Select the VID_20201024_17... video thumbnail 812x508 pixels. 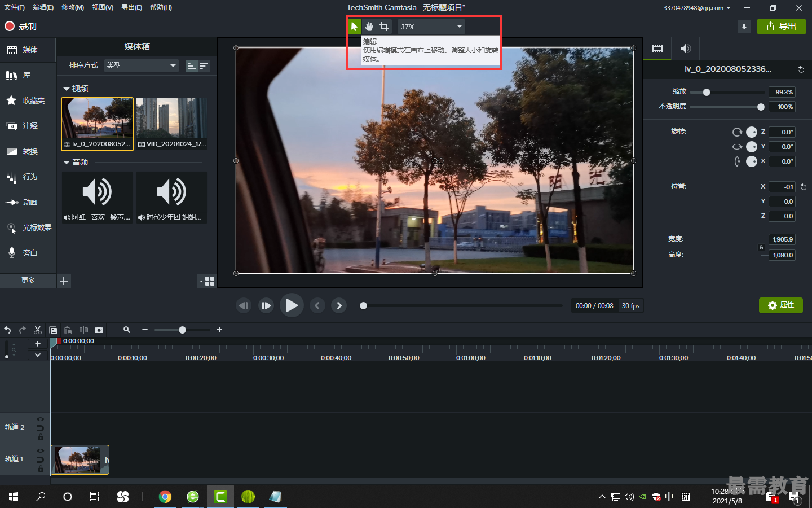point(171,124)
